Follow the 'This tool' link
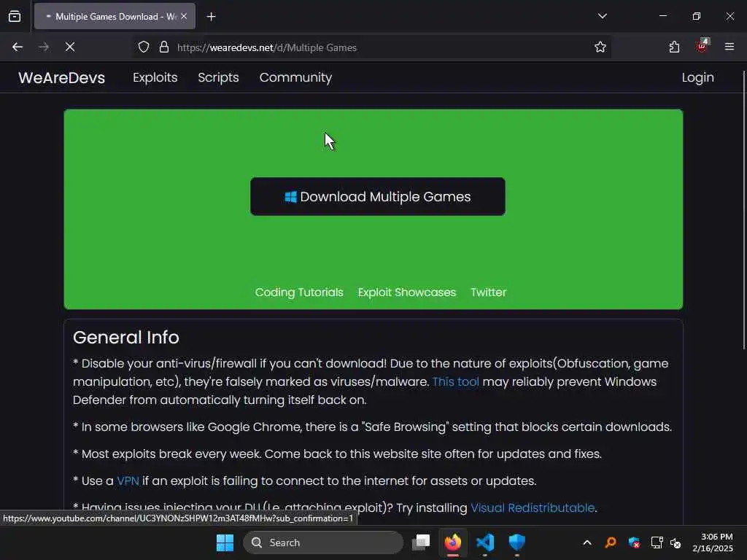747x560 pixels. coord(455,382)
